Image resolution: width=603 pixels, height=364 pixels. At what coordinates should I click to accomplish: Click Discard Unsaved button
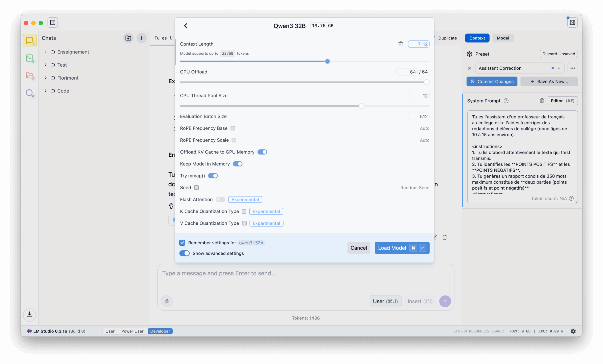559,54
